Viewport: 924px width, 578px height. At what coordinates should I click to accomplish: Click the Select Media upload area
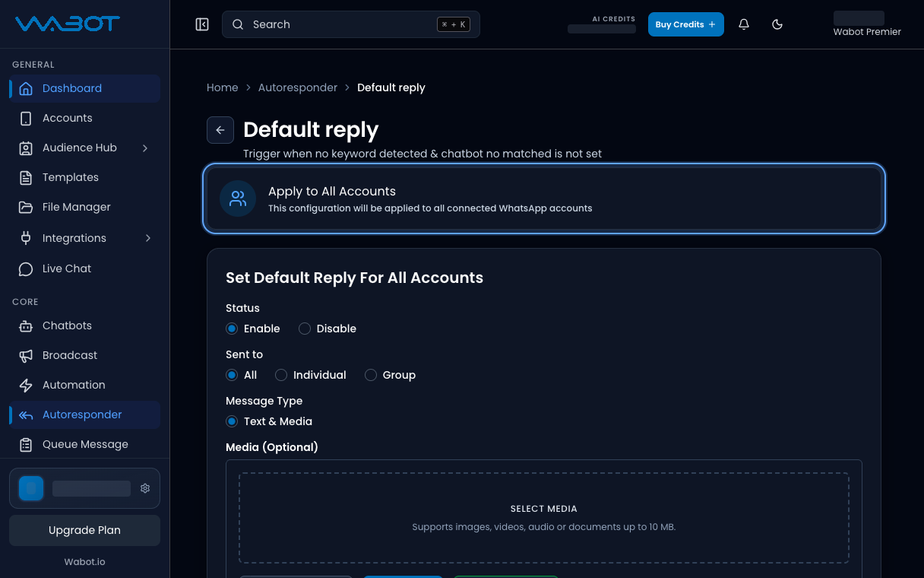click(x=544, y=518)
